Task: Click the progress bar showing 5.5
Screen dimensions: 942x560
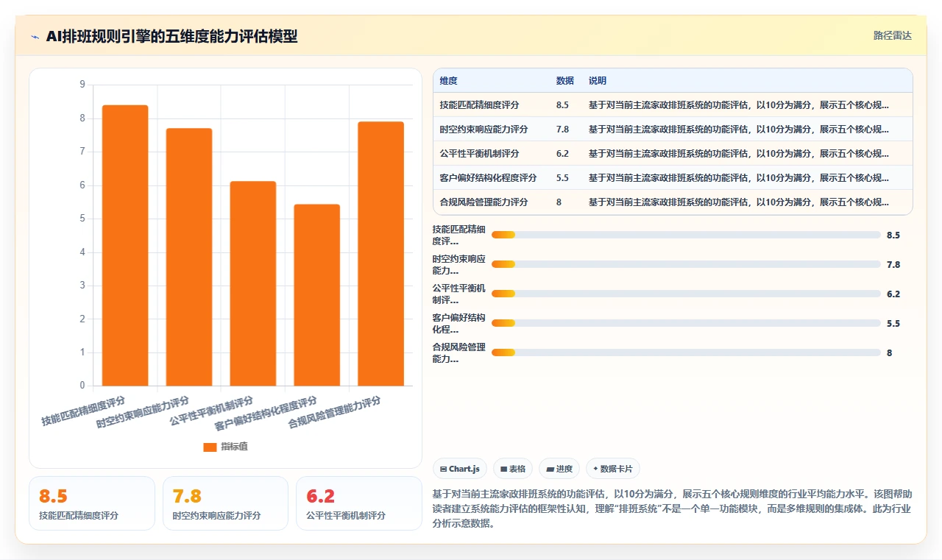Action: click(x=686, y=323)
